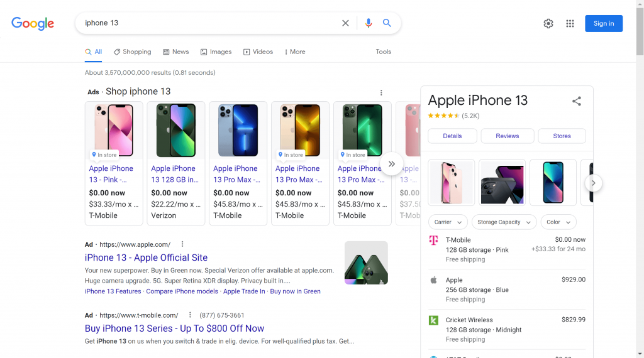This screenshot has width=644, height=358.
Task: View pink iPhone image in product panel
Action: tap(451, 183)
